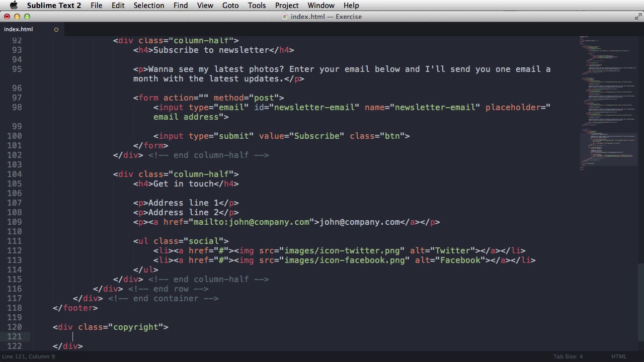Open the Find menu
The image size is (644, 362).
[x=181, y=6]
